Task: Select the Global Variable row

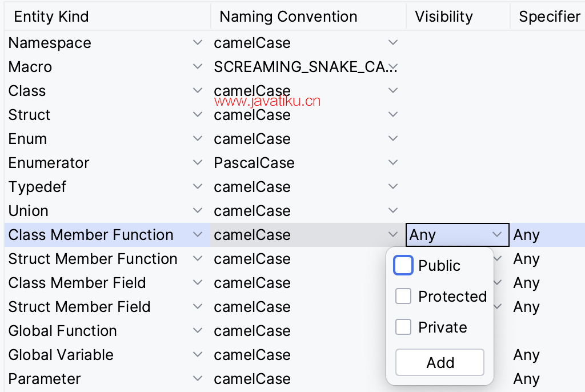Action: click(61, 355)
